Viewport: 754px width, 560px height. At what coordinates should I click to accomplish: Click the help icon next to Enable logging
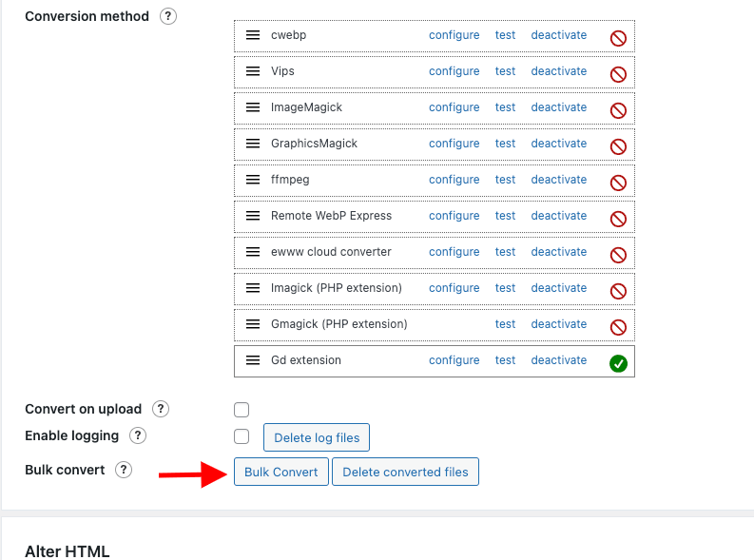[x=138, y=435]
